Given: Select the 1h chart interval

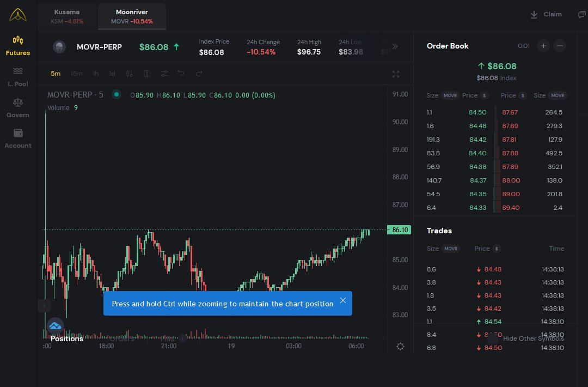Looking at the screenshot, I should (x=96, y=74).
